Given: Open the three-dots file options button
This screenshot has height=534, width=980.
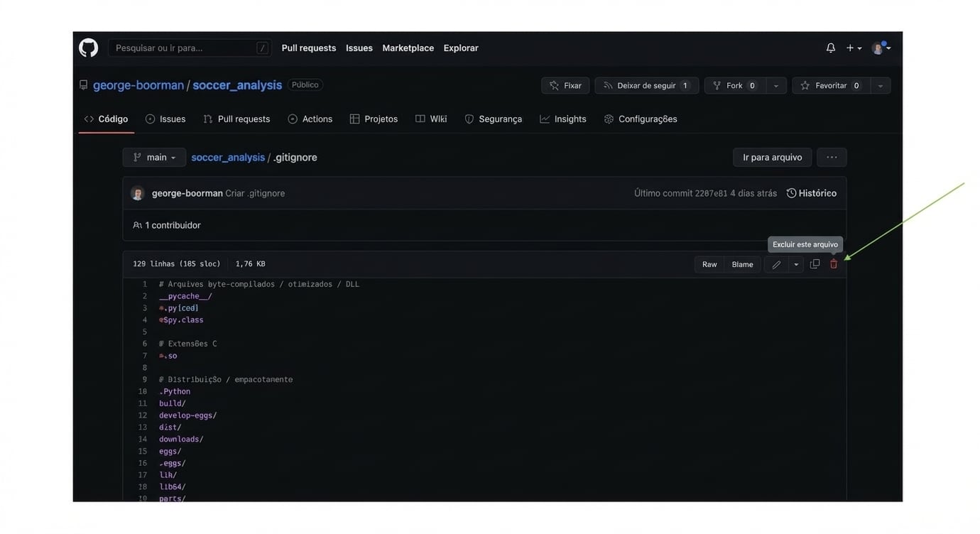Looking at the screenshot, I should click(x=832, y=158).
